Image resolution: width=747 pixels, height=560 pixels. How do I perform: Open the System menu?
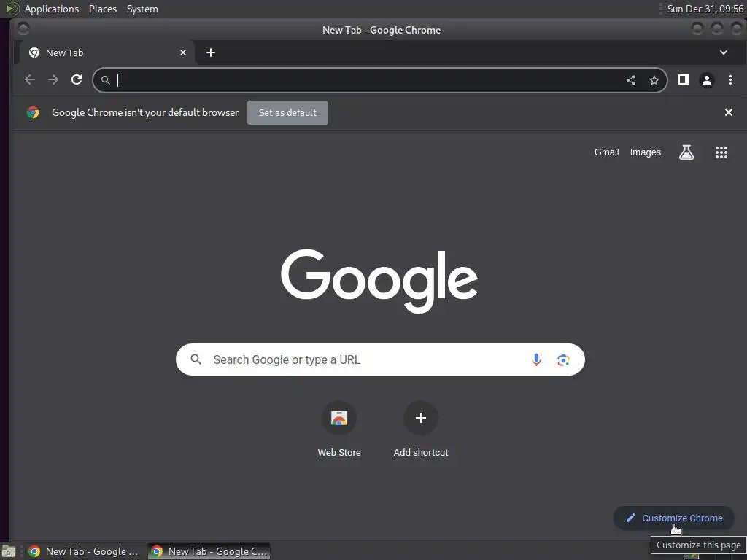(142, 9)
